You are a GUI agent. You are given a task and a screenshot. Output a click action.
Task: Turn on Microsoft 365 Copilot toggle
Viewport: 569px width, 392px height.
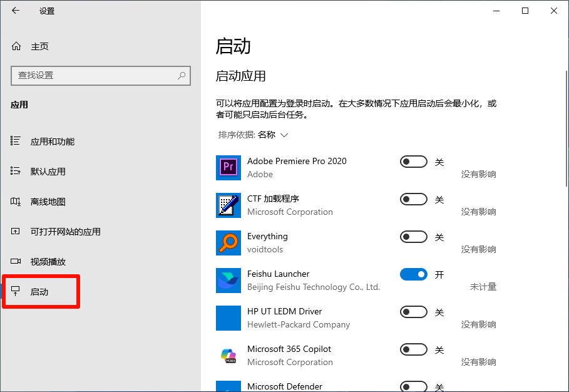coord(414,349)
